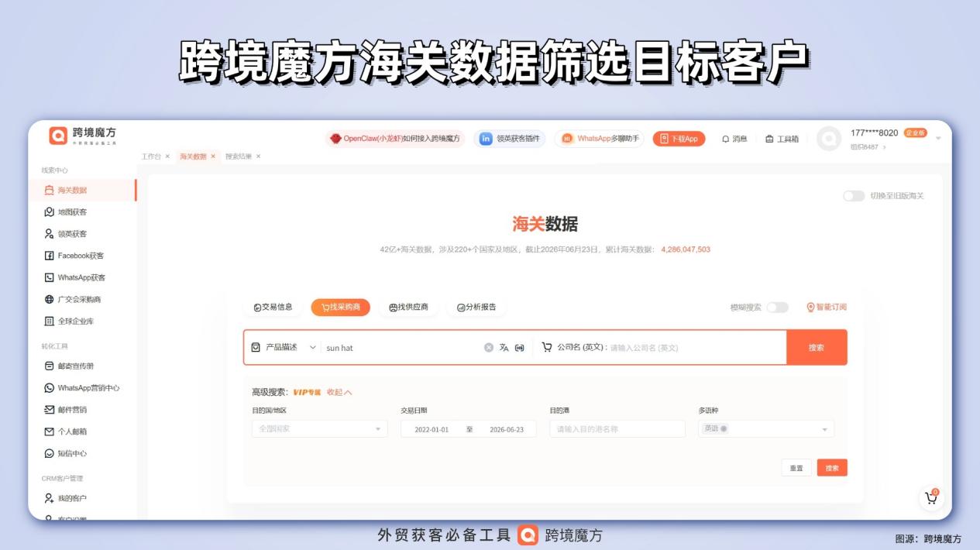Close the 搜索结果 tab
980x550 pixels.
[259, 156]
